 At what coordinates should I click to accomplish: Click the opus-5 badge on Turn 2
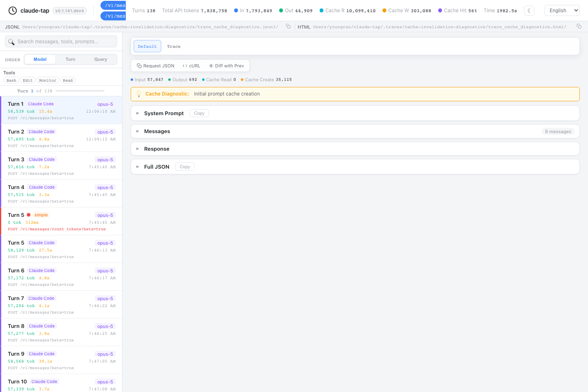tap(105, 132)
